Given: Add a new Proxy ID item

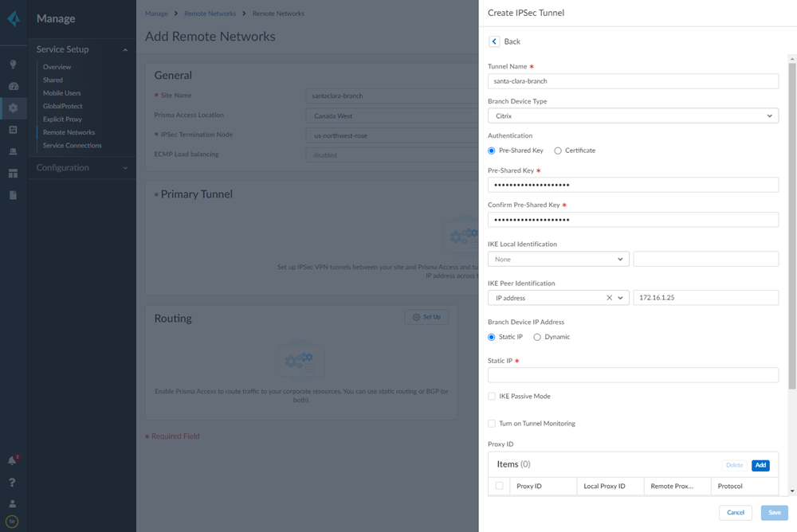Looking at the screenshot, I should coord(760,465).
